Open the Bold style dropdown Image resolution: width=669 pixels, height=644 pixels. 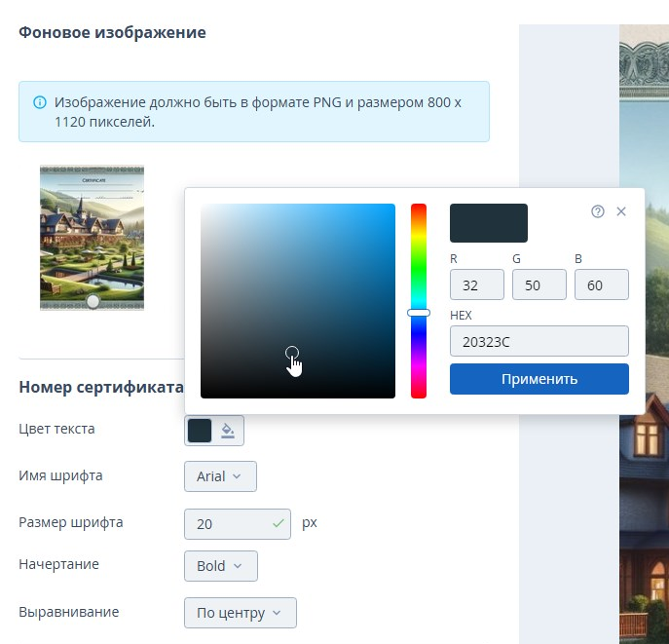(221, 566)
